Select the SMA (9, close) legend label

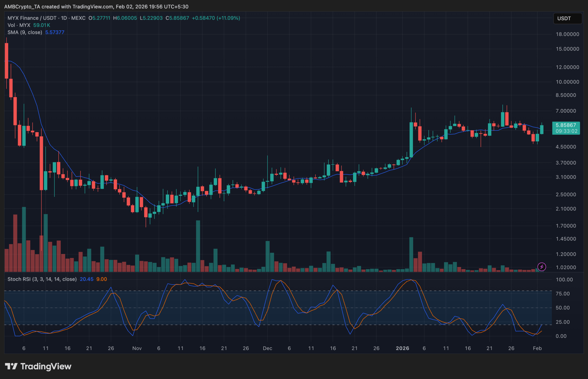tap(25, 32)
